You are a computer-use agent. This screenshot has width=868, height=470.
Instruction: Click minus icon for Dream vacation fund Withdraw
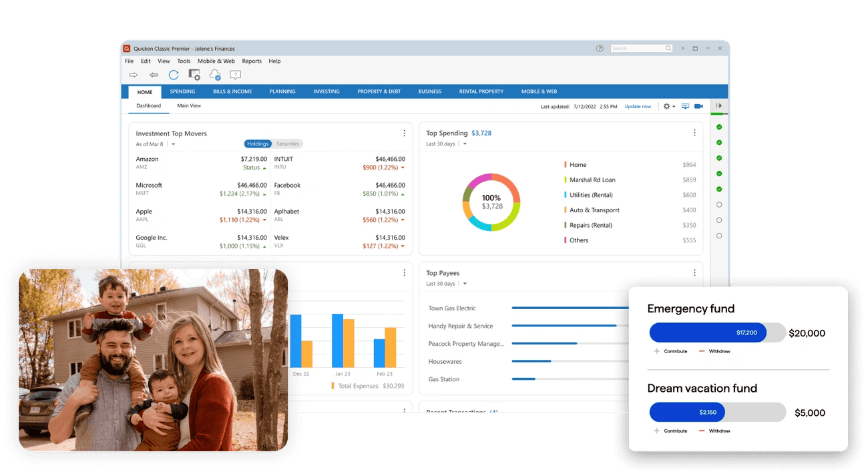(702, 431)
